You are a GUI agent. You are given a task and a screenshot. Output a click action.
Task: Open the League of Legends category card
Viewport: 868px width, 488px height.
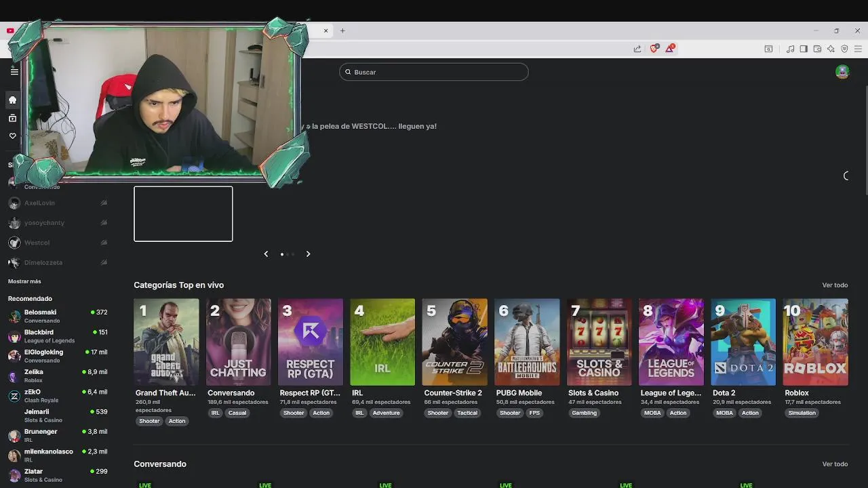click(671, 342)
